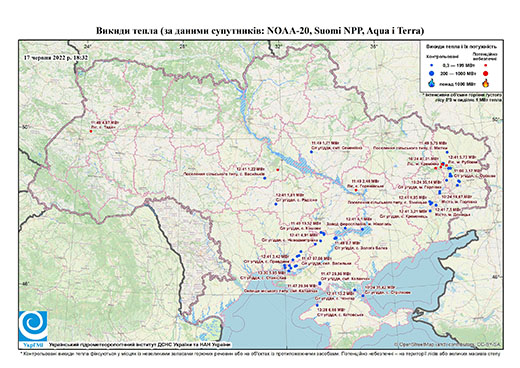Open the OpenStreetMap contributors attribution
Image resolution: width=520 pixels, height=368 pixels.
pyautogui.click(x=447, y=344)
